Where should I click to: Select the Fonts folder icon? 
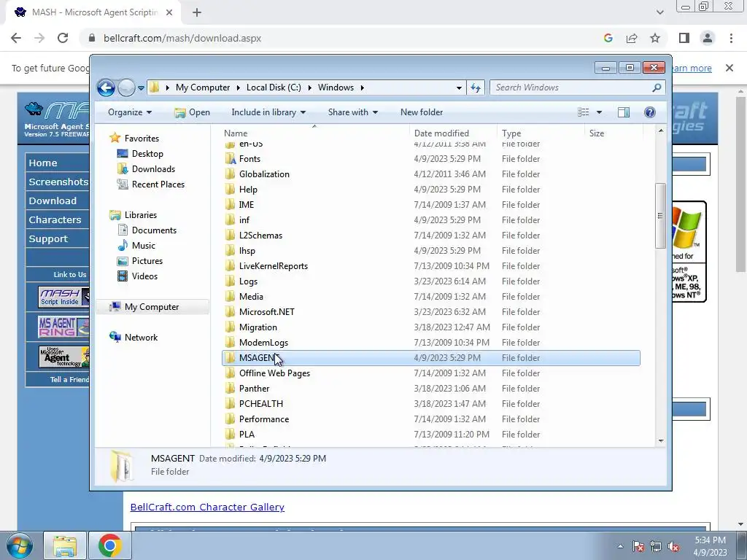click(231, 159)
